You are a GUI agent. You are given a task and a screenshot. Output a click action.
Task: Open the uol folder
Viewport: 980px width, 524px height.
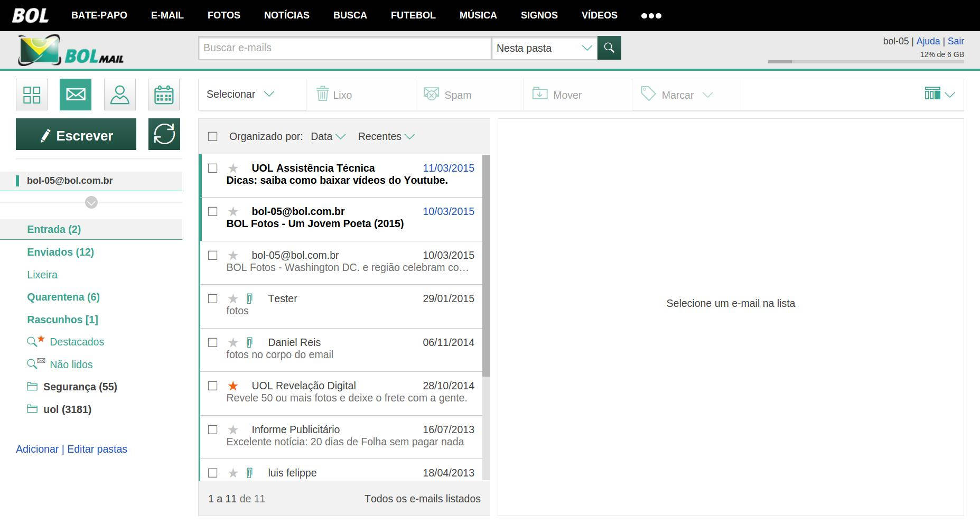67,409
